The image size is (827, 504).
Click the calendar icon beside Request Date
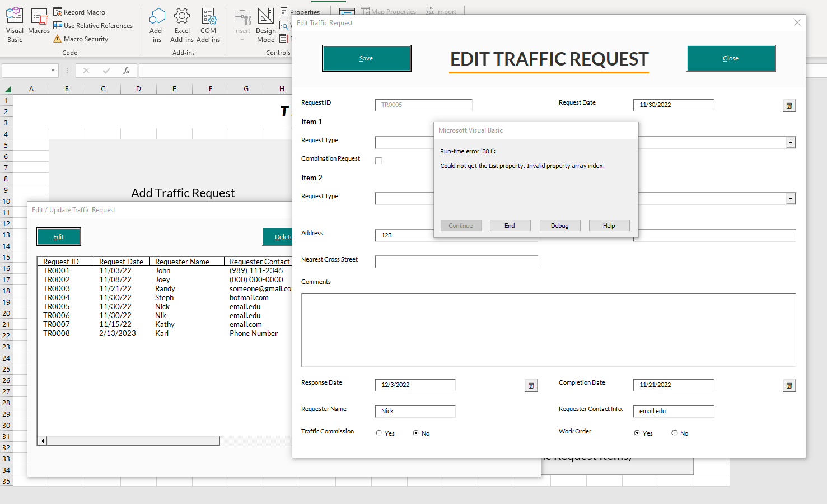pyautogui.click(x=789, y=105)
